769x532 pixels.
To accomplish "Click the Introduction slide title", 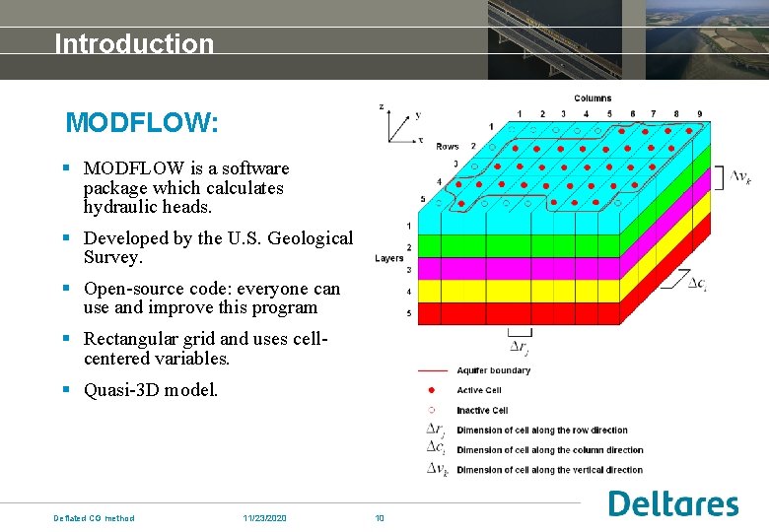I will tap(134, 43).
